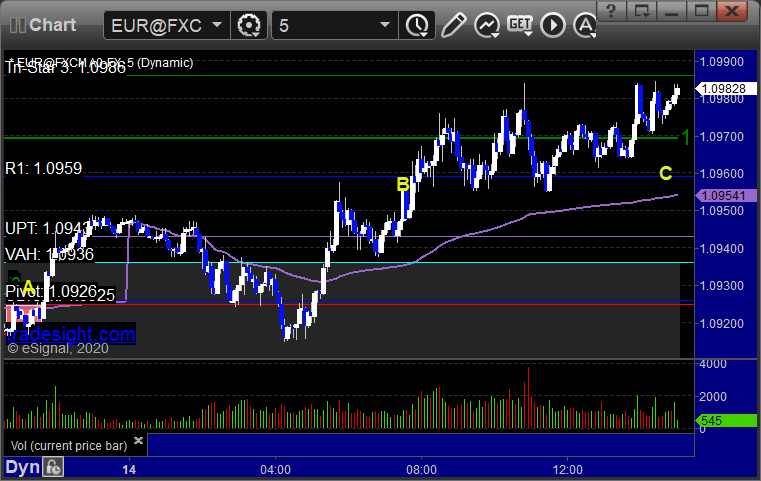Click the 14 date label on time axis
The image size is (761, 481).
[x=129, y=470]
